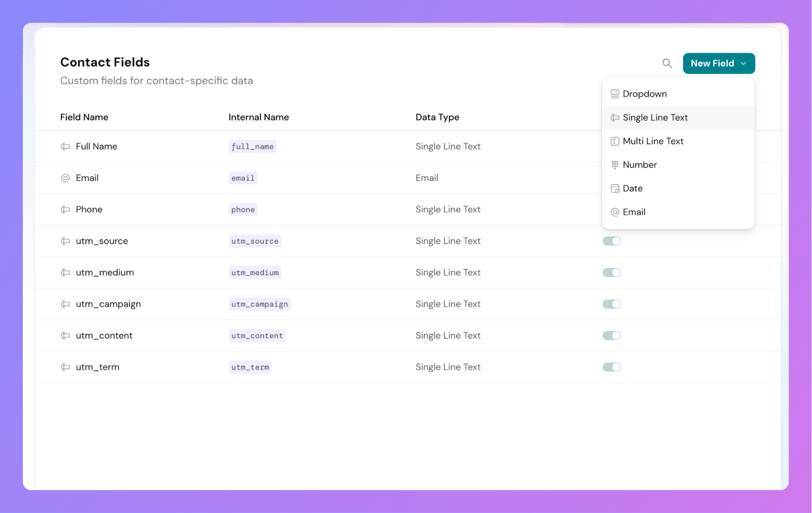Switch off the utm_term toggle
Image resolution: width=812 pixels, height=513 pixels.
click(x=611, y=367)
